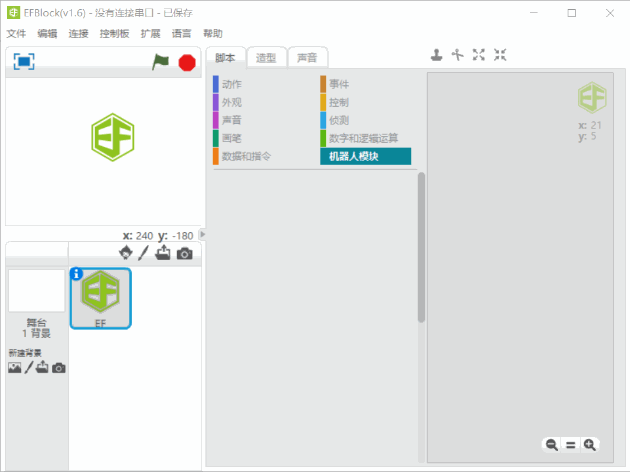Select the 机器人模块 block category
630x472 pixels.
tap(365, 156)
